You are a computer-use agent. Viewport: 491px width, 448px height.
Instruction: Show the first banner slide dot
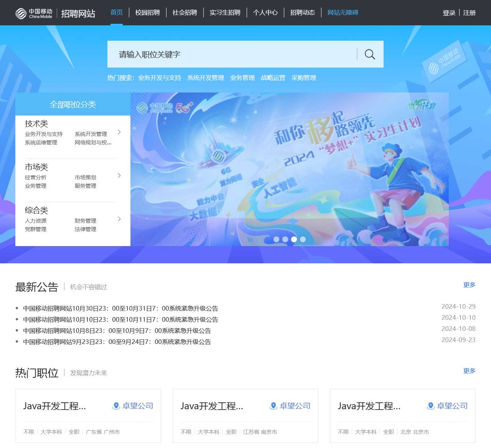tap(276, 239)
